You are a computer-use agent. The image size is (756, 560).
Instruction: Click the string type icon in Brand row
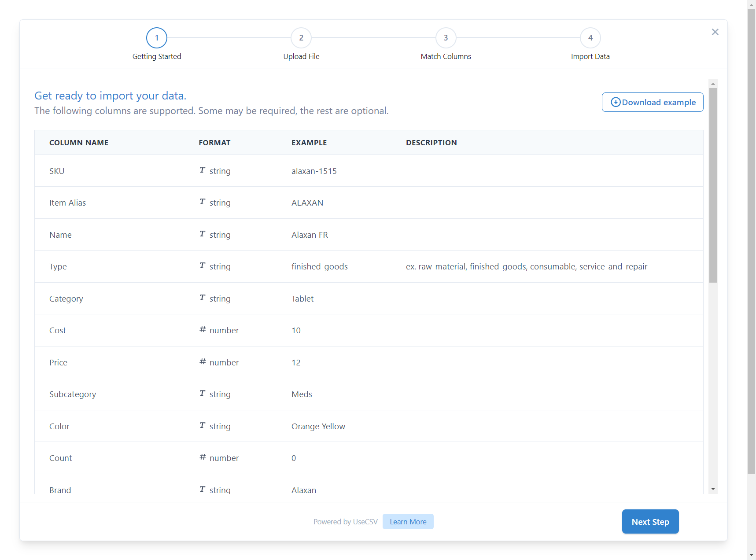click(x=203, y=489)
